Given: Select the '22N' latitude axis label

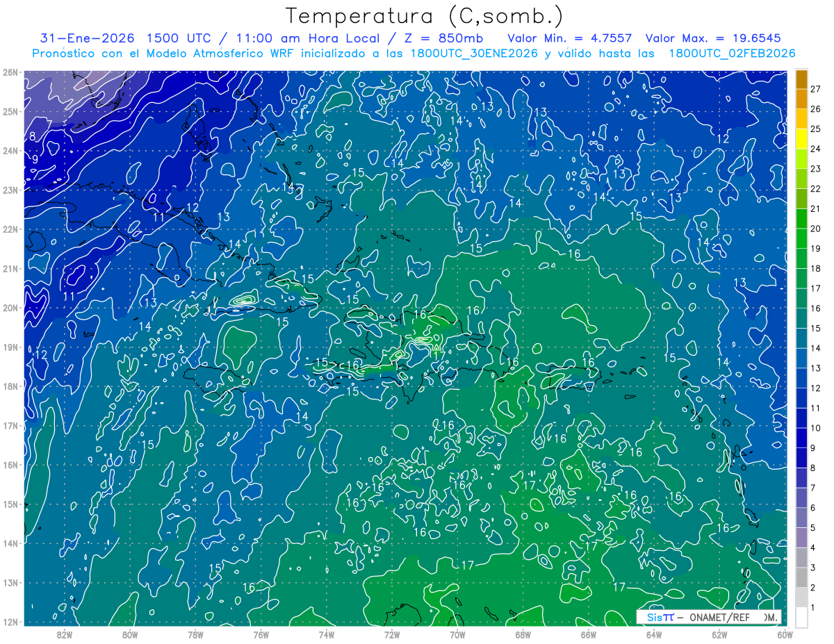Looking at the screenshot, I should click(10, 229).
